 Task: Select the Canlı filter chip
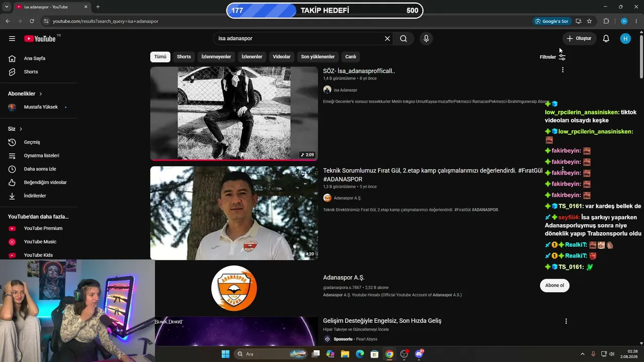(351, 57)
